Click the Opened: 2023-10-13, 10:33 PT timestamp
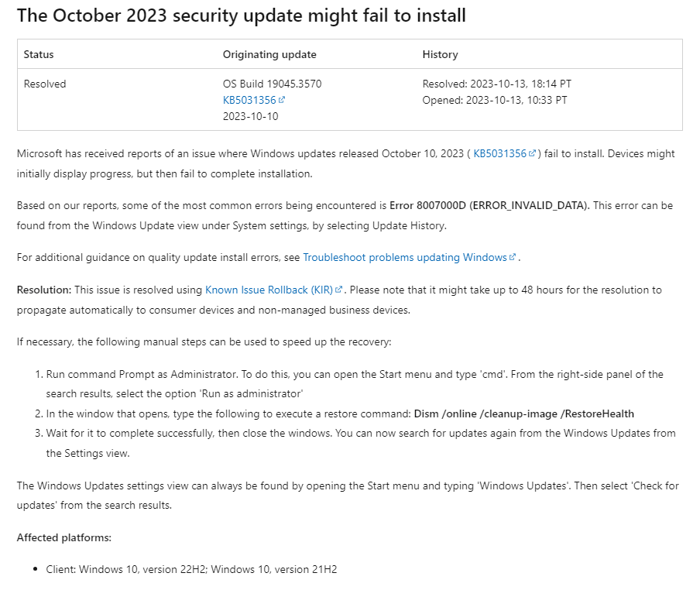Screen dimensions: 700x597 point(494,101)
